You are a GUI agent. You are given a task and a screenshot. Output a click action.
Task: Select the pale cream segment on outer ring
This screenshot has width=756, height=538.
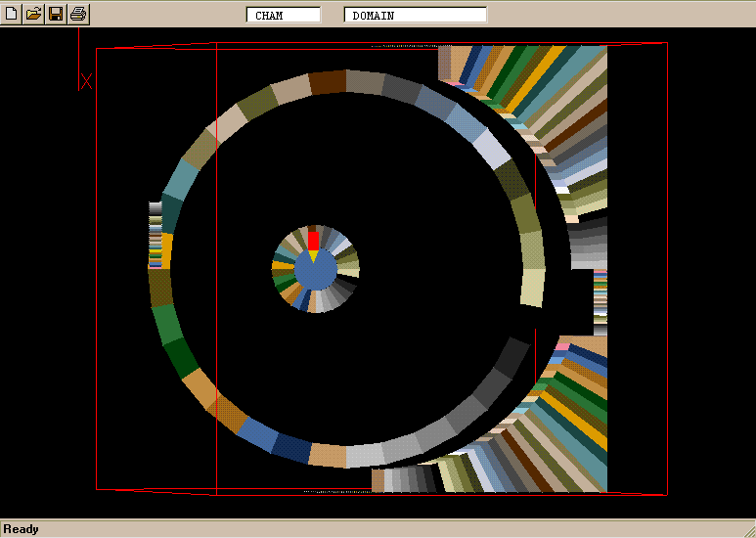pos(532,288)
